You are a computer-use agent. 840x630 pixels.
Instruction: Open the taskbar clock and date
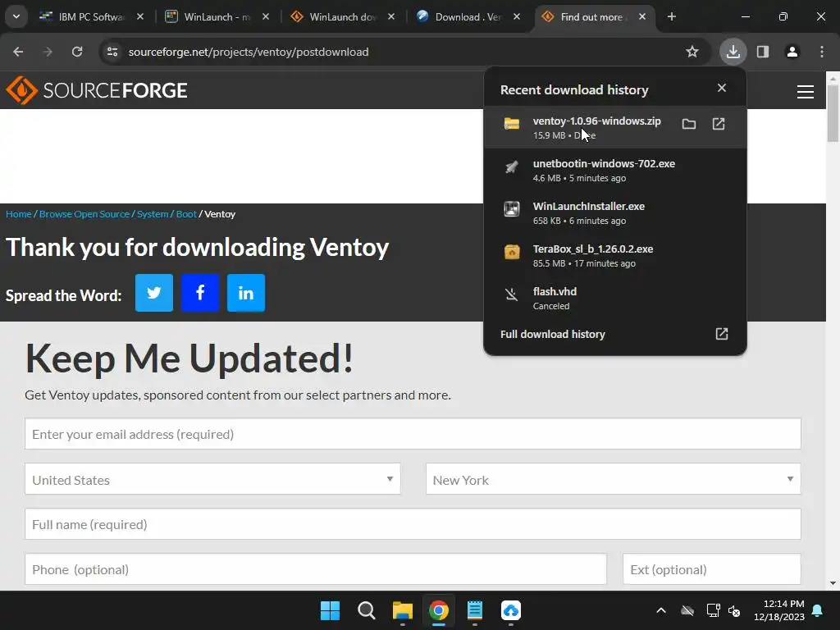[779, 610]
